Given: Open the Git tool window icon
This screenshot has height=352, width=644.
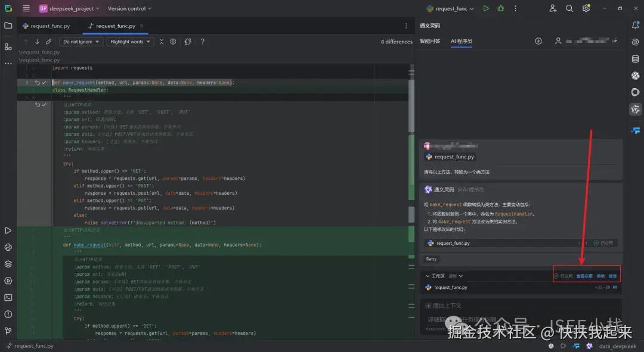Looking at the screenshot, I should coord(8,331).
